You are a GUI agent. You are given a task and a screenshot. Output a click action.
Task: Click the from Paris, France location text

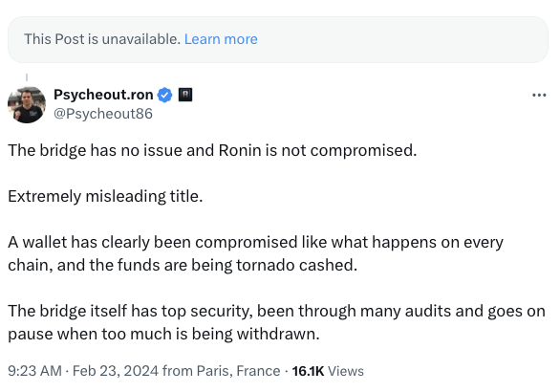click(222, 371)
